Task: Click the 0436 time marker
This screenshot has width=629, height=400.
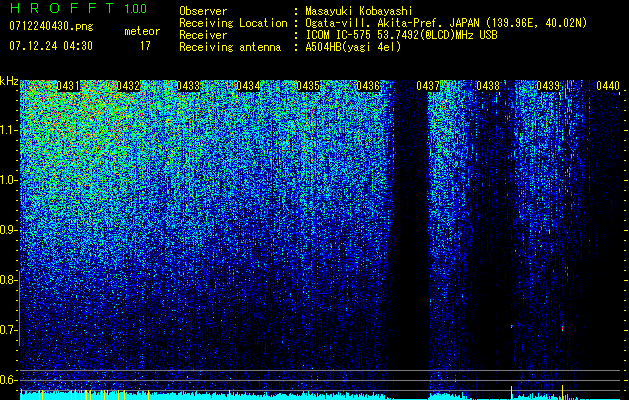Action: pos(368,86)
